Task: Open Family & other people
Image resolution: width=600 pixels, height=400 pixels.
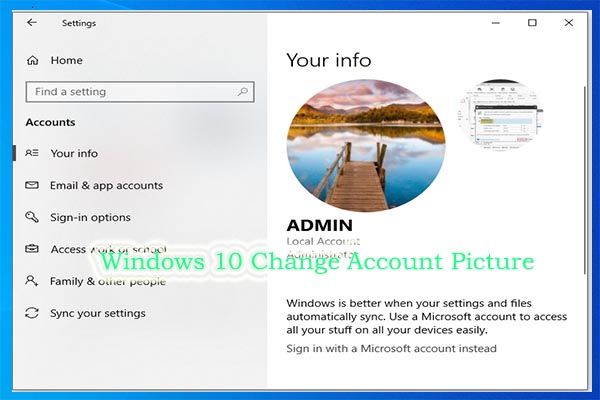Action: click(108, 281)
